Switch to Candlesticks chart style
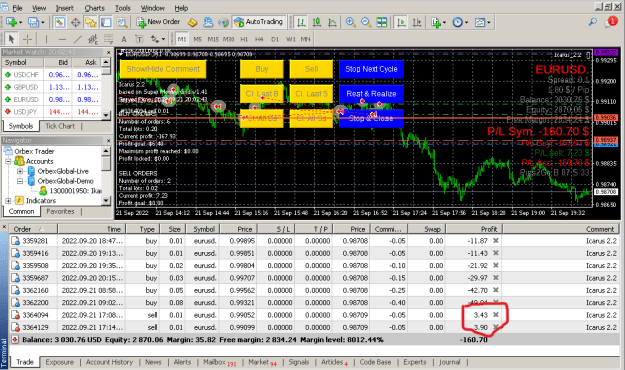Viewport: 625px width, 370px height. click(316, 22)
